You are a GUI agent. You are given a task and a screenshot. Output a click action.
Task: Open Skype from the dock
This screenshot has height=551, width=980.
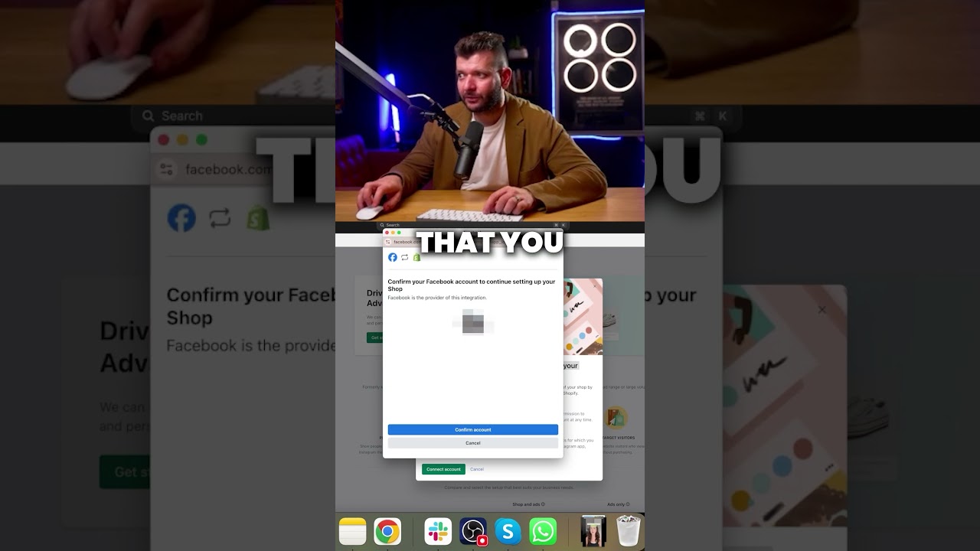508,531
